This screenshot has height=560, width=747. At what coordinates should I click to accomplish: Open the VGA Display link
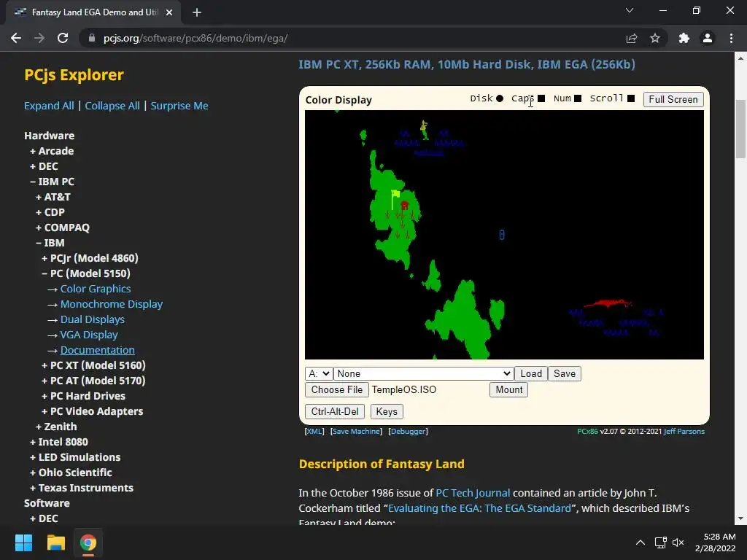(x=89, y=335)
